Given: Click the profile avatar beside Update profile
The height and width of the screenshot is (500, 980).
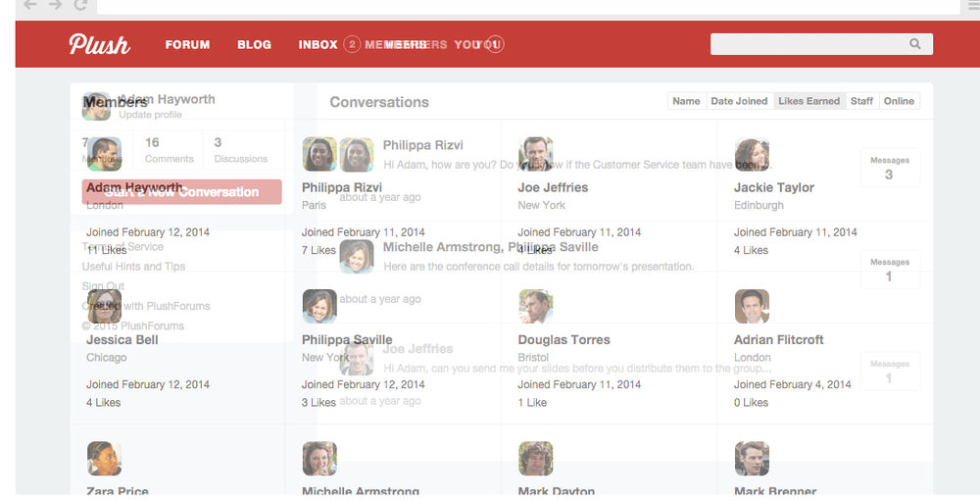Looking at the screenshot, I should [96, 106].
